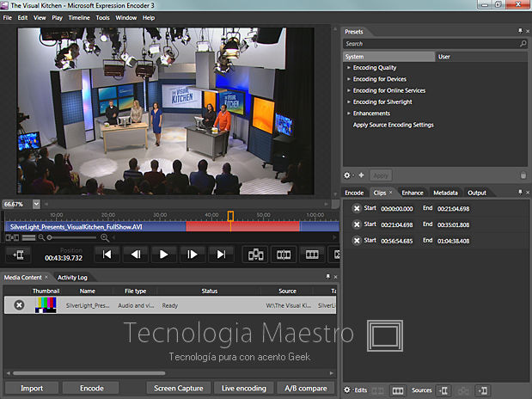Close the Clips tab
532x399 pixels.
point(390,193)
